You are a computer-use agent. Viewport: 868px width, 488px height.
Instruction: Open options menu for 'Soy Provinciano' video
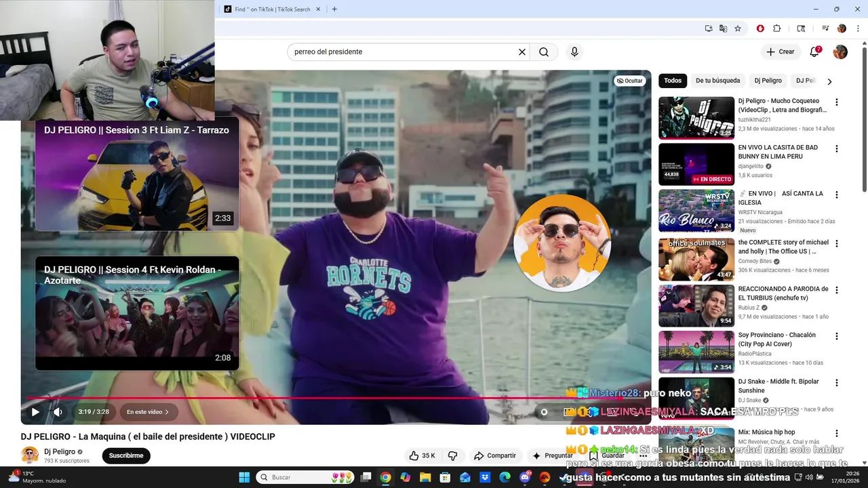836,336
